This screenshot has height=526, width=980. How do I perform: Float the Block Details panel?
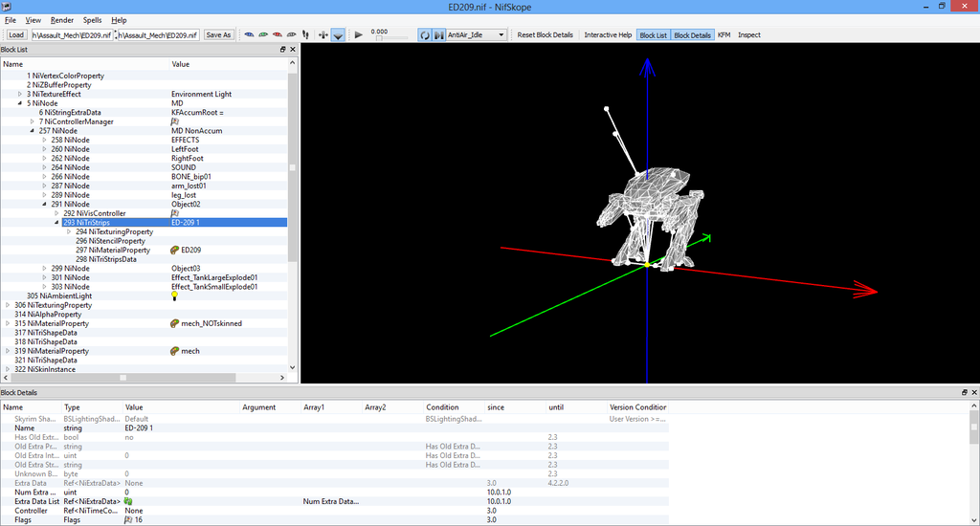pos(964,392)
